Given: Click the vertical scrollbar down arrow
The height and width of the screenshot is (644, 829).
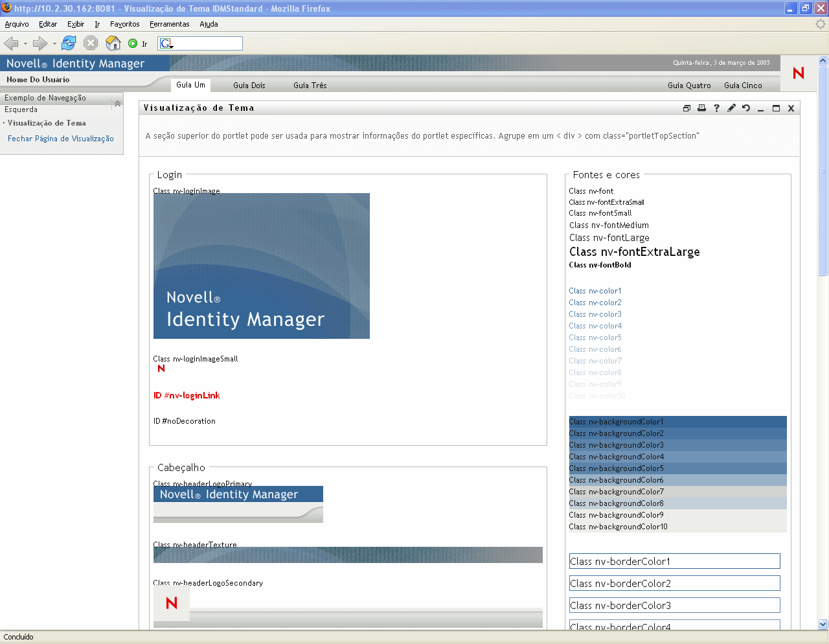Looking at the screenshot, I should tap(823, 625).
